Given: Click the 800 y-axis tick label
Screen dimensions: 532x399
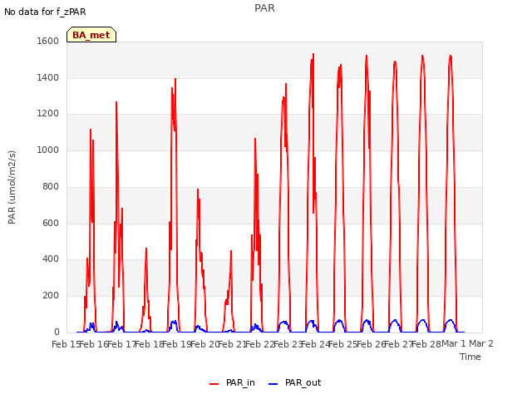Looking at the screenshot, I should coord(51,186).
